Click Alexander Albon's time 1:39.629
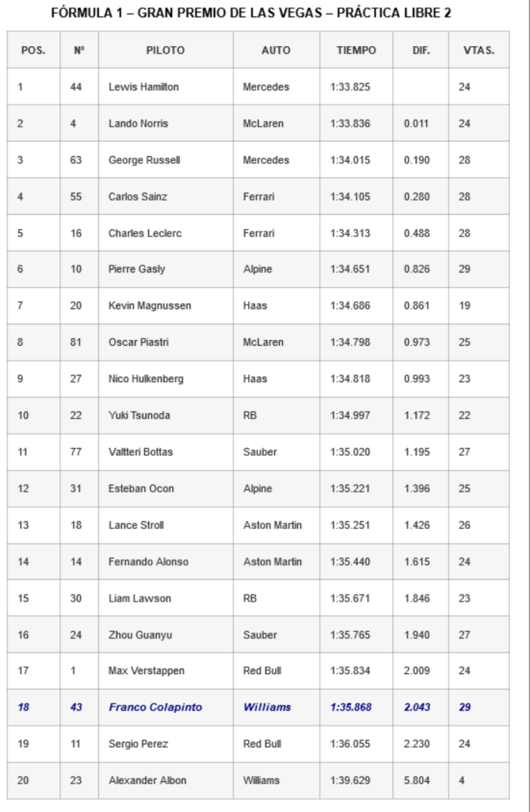The width and height of the screenshot is (530, 812). [350, 780]
